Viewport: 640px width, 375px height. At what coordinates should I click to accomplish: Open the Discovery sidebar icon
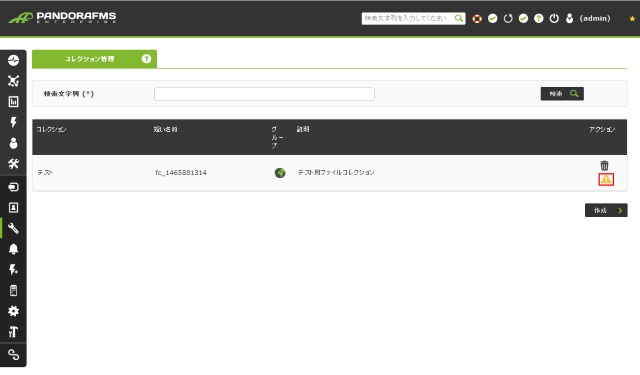coord(13,187)
